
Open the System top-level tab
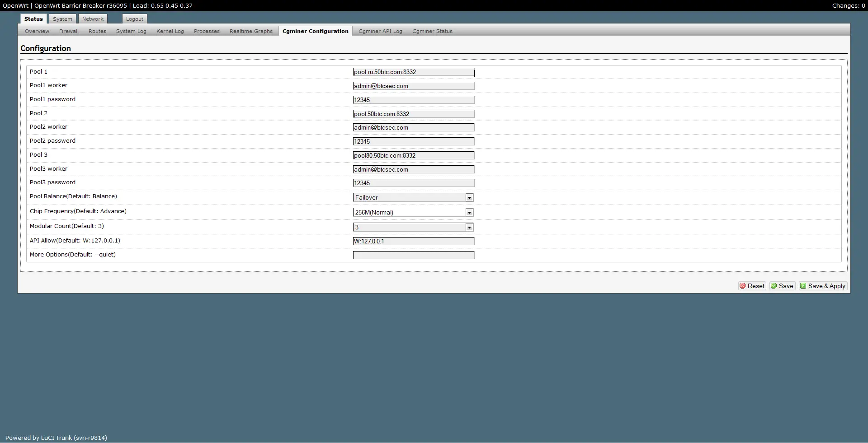62,19
